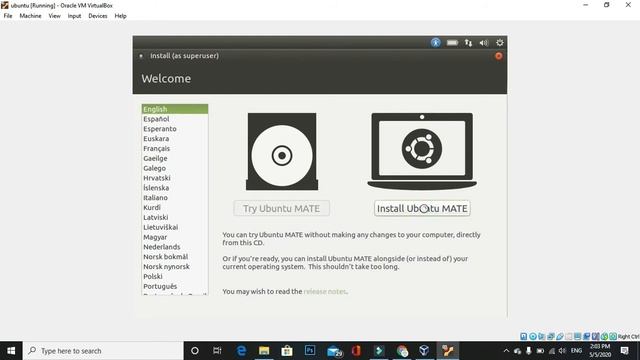Screen dimensions: 640x360
Task: Open the VirtualBox View menu
Action: coord(54,16)
